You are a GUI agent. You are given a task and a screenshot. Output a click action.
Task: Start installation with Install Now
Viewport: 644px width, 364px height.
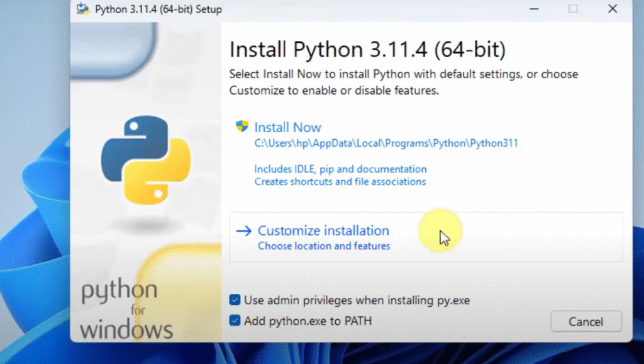click(287, 127)
